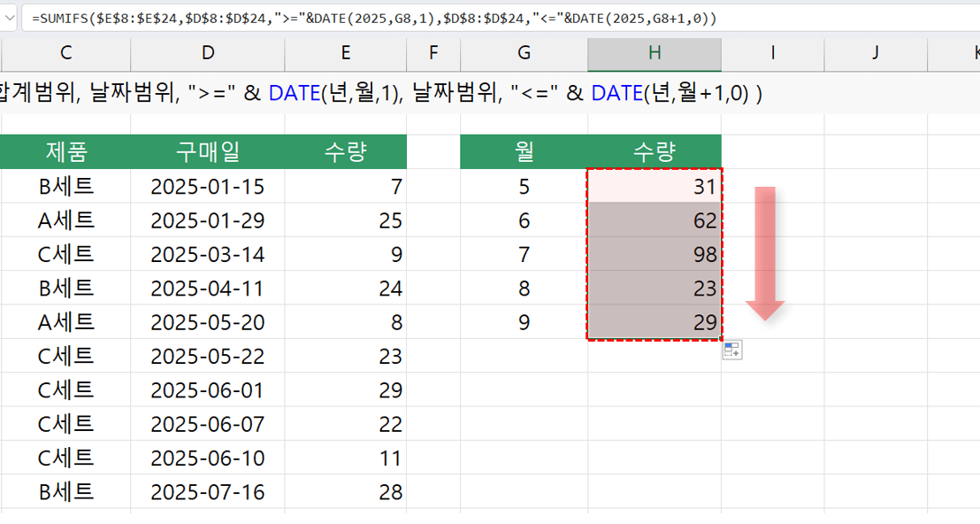
Task: Select column D header
Action: click(207, 53)
